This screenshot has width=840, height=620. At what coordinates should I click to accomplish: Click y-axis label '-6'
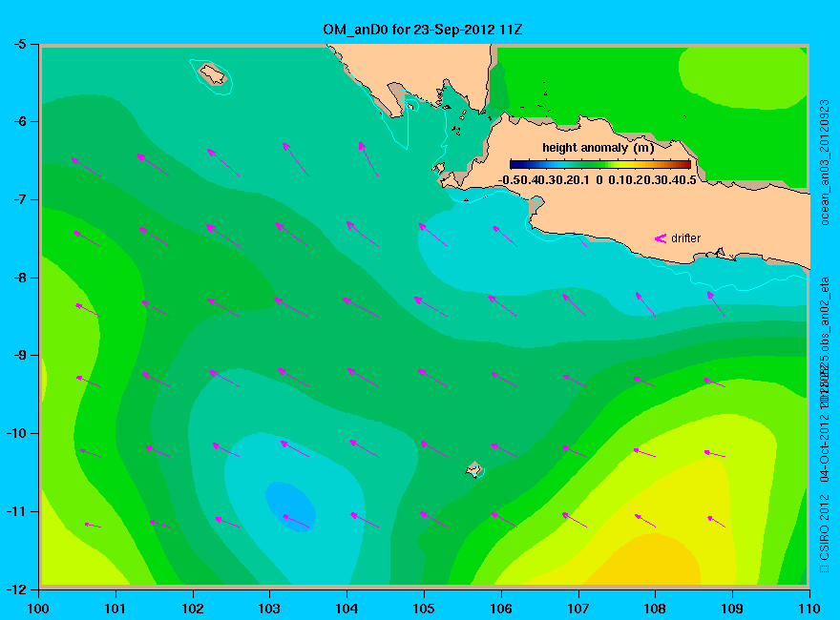[x=19, y=121]
